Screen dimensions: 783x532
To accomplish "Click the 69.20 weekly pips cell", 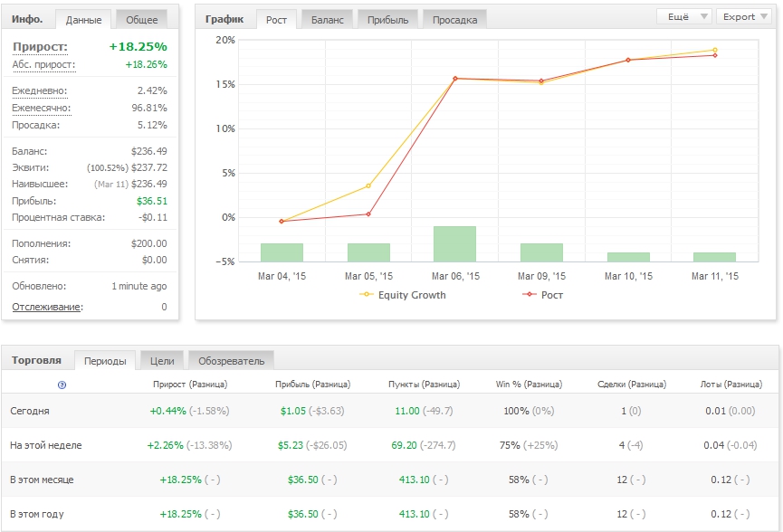I will click(404, 445).
